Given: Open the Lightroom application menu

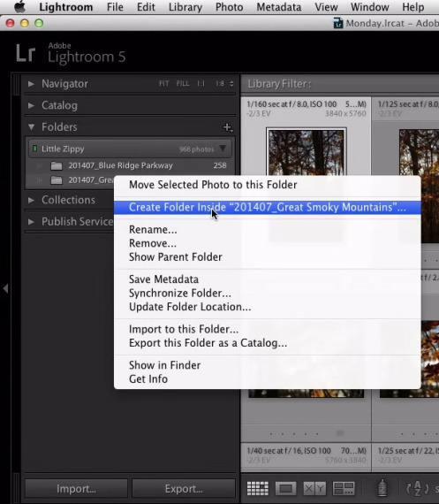Looking at the screenshot, I should 66,7.
